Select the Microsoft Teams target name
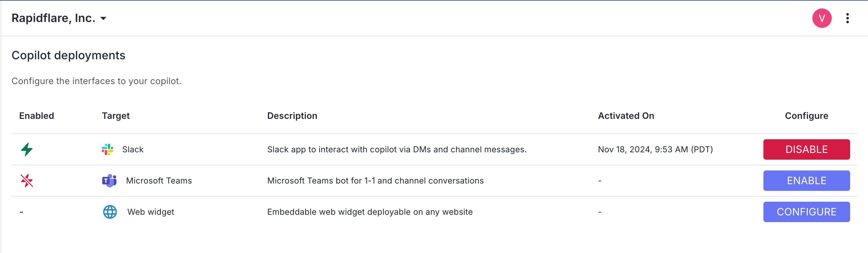The width and height of the screenshot is (868, 253). click(159, 181)
